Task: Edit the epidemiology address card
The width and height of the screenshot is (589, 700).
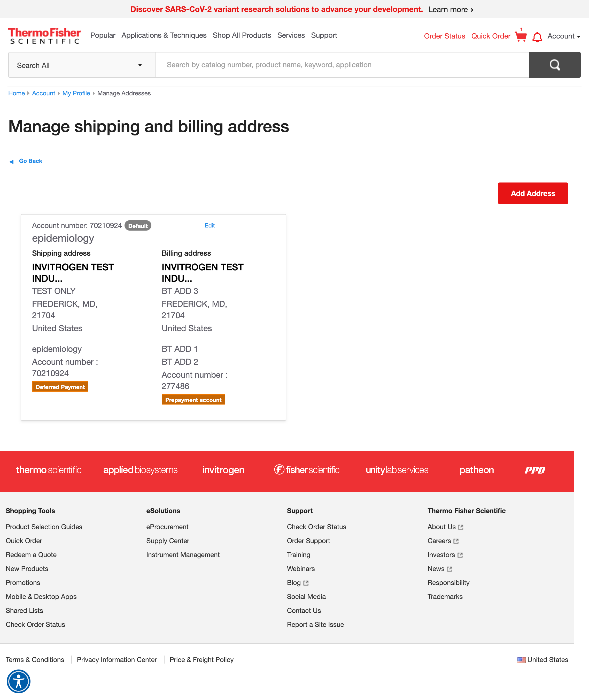Action: point(210,226)
